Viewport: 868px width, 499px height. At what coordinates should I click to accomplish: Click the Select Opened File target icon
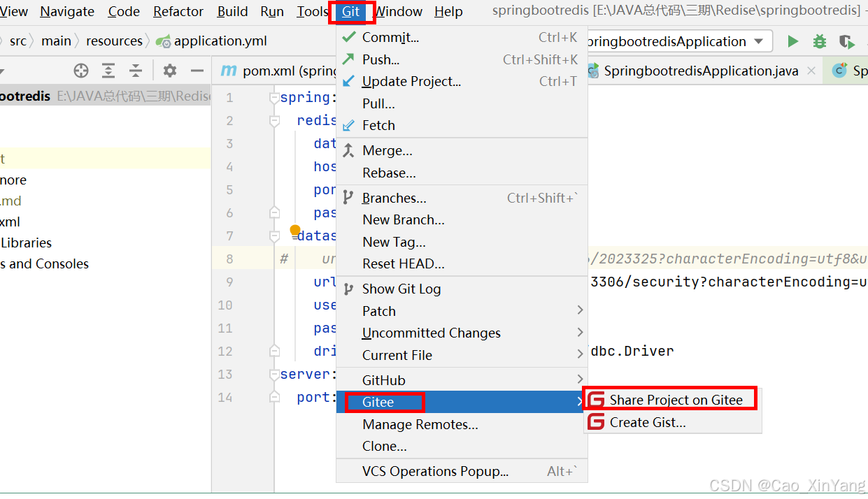(x=81, y=71)
